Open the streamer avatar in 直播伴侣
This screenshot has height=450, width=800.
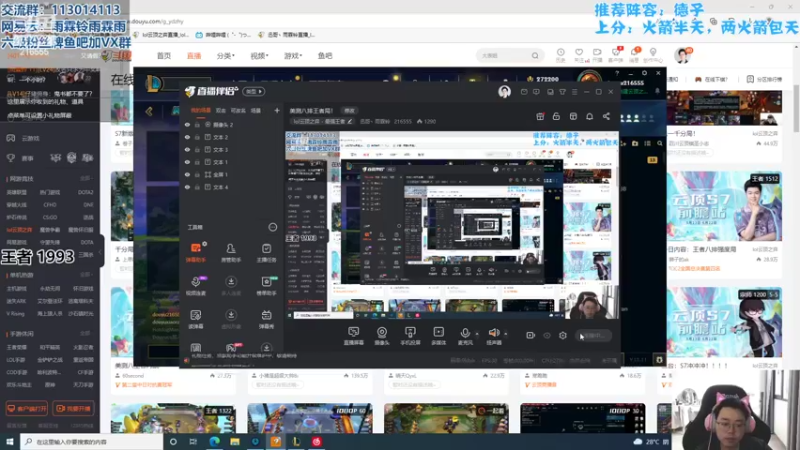(x=504, y=92)
